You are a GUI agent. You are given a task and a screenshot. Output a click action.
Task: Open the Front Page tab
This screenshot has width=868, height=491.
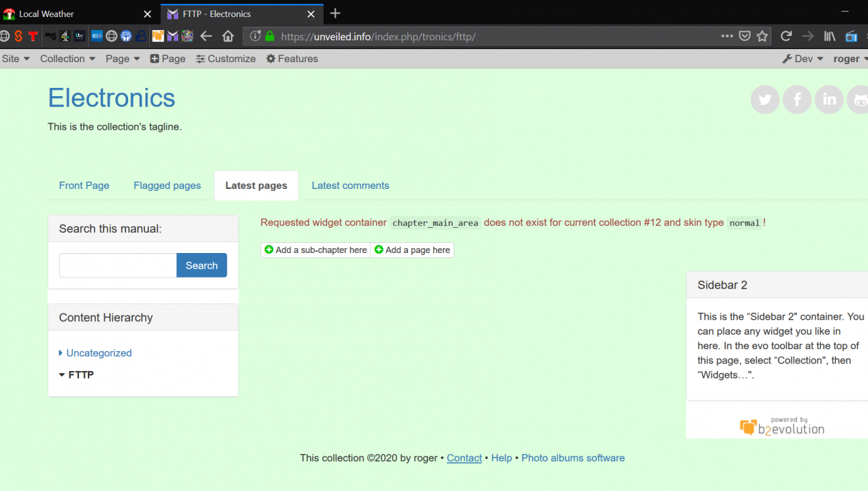[x=84, y=185]
